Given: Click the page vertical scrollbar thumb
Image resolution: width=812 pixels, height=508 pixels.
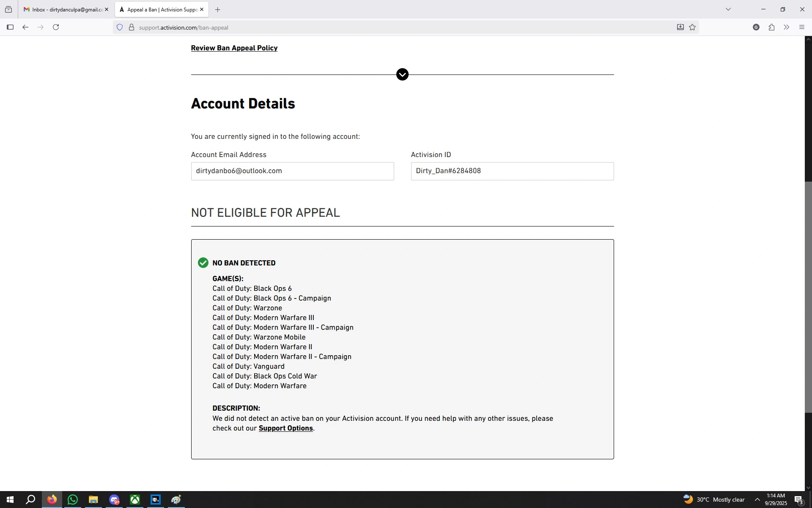Looking at the screenshot, I should (808, 296).
